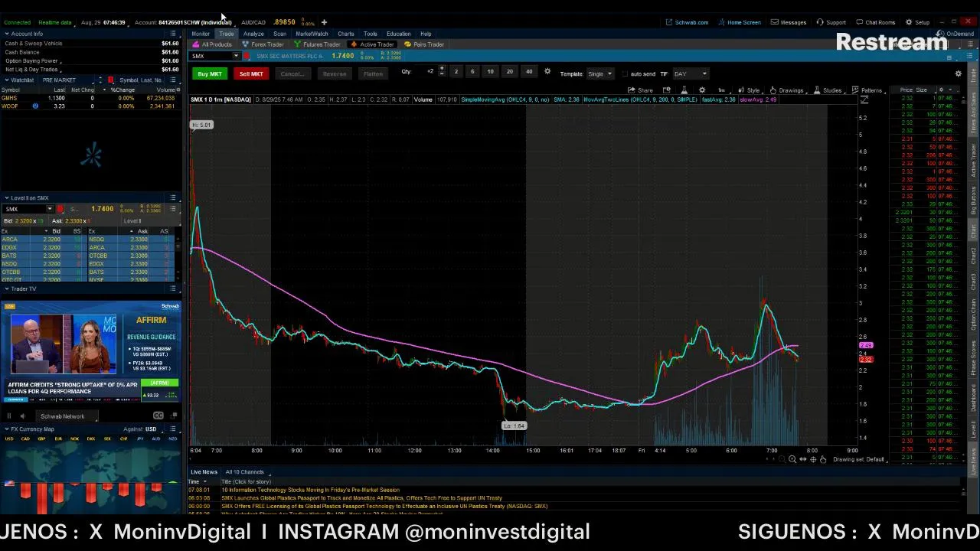Select the WOOF row in watchlist
This screenshot has width=980, height=551.
[90, 106]
